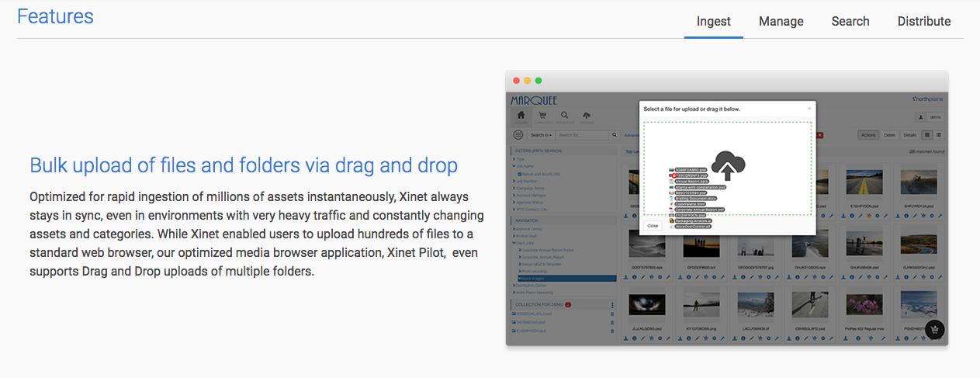
Task: Click the Upload cloud toolbar icon
Action: click(x=587, y=117)
